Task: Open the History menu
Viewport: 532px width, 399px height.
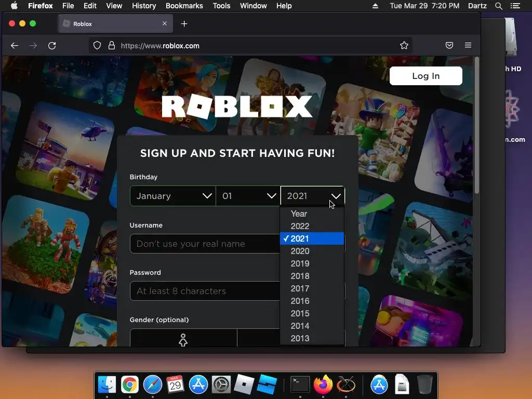Action: tap(144, 6)
